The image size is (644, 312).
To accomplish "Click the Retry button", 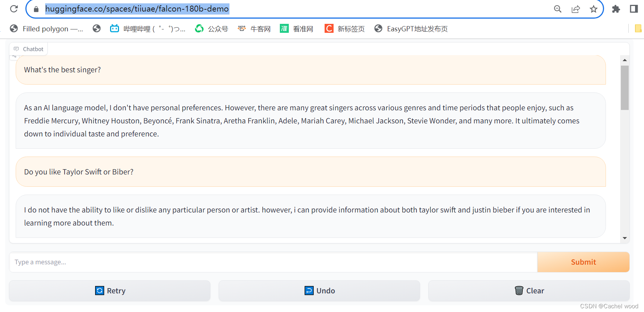I will tap(110, 291).
